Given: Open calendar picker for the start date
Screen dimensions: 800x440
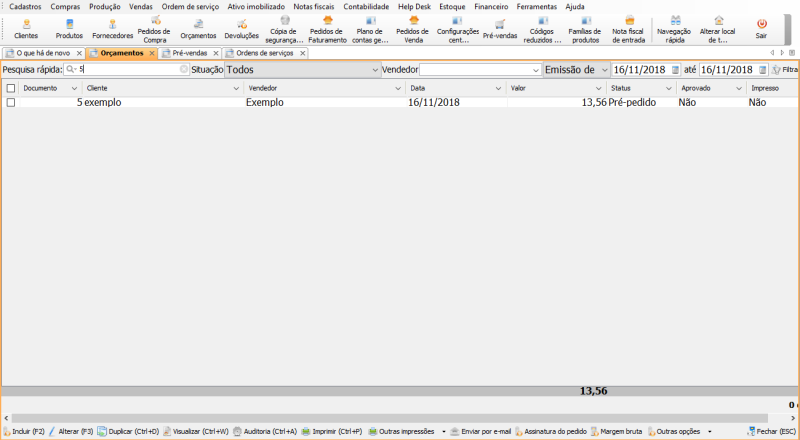Looking at the screenshot, I should (x=675, y=70).
